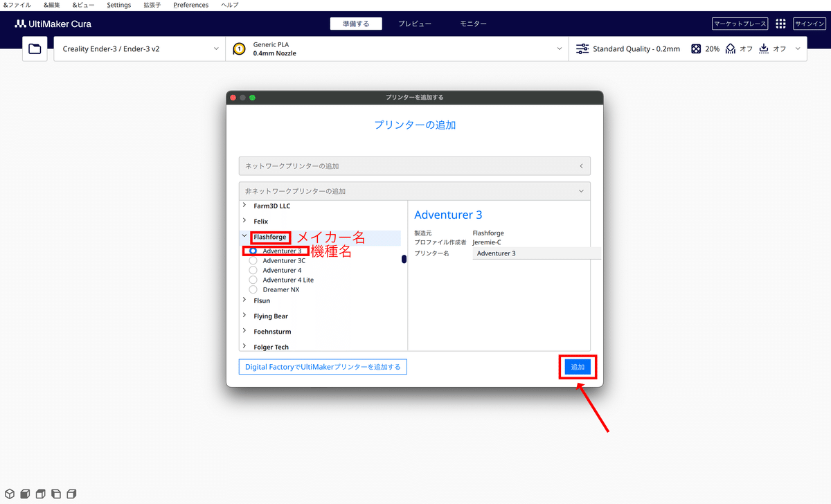Click the build plate adhesion icon
The height and width of the screenshot is (504, 831).
[764, 49]
